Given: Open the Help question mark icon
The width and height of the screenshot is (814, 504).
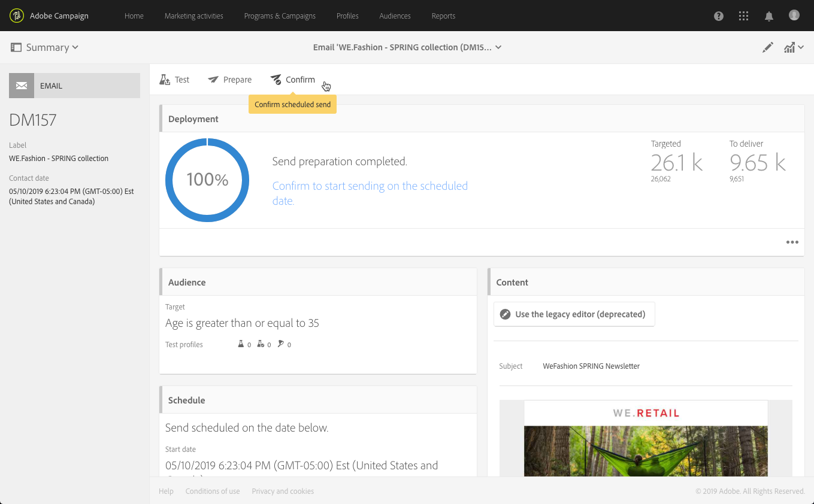Looking at the screenshot, I should point(719,16).
